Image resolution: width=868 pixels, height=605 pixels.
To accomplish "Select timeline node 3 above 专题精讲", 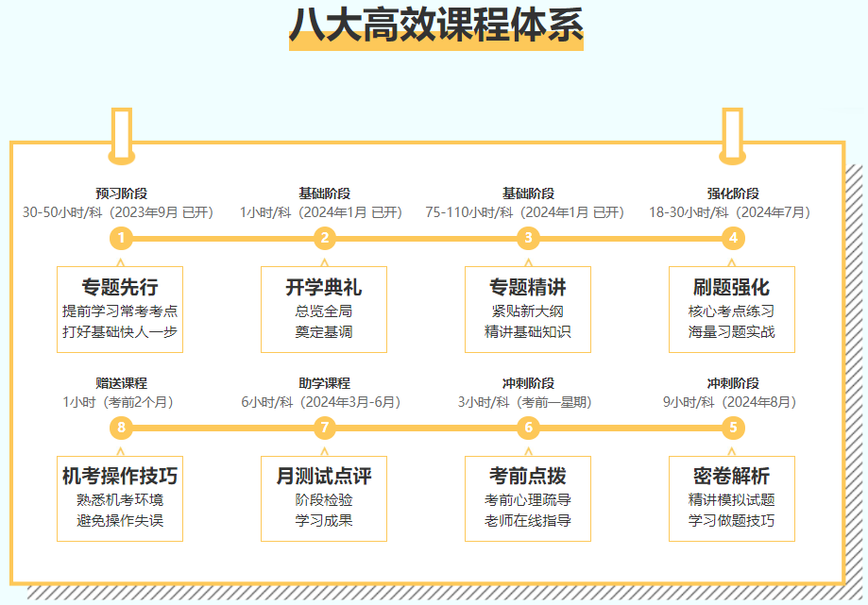I will [530, 239].
